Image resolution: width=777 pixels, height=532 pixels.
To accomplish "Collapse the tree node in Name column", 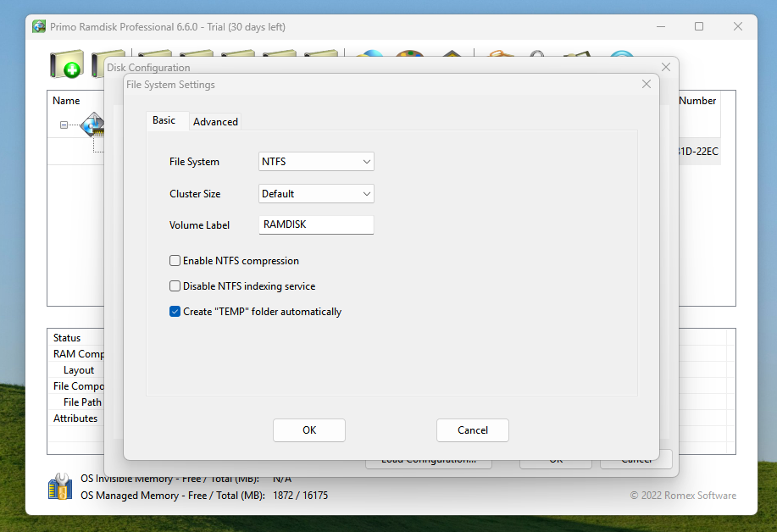I will (64, 125).
